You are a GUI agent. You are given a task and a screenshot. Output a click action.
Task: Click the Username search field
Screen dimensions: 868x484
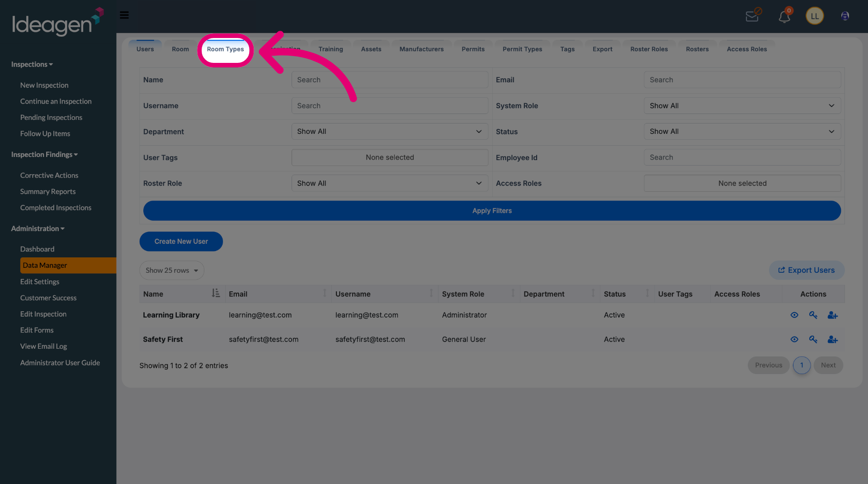[390, 105]
